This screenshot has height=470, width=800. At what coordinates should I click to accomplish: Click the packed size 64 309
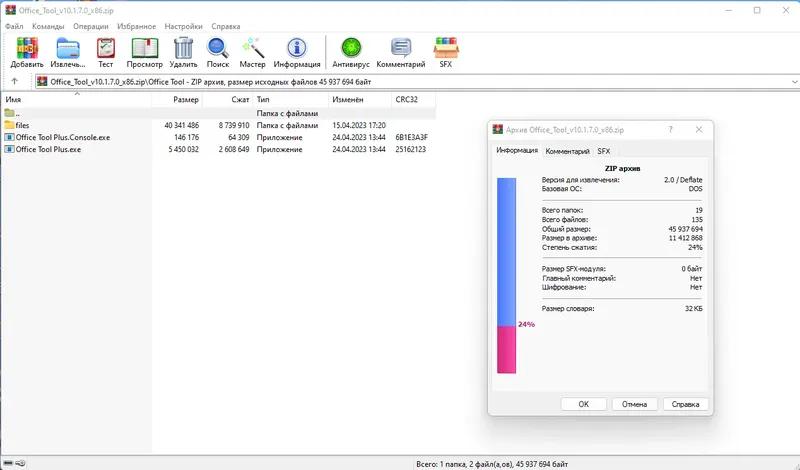[239, 137]
